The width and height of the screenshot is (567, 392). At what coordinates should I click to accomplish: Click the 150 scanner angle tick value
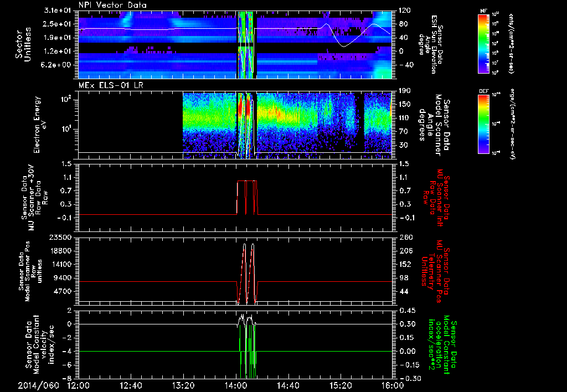tap(405, 104)
